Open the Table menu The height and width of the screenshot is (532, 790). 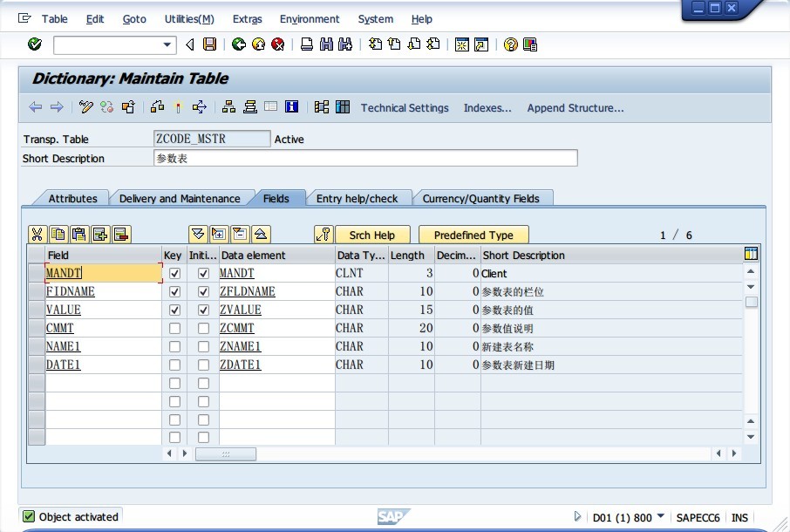tap(54, 19)
